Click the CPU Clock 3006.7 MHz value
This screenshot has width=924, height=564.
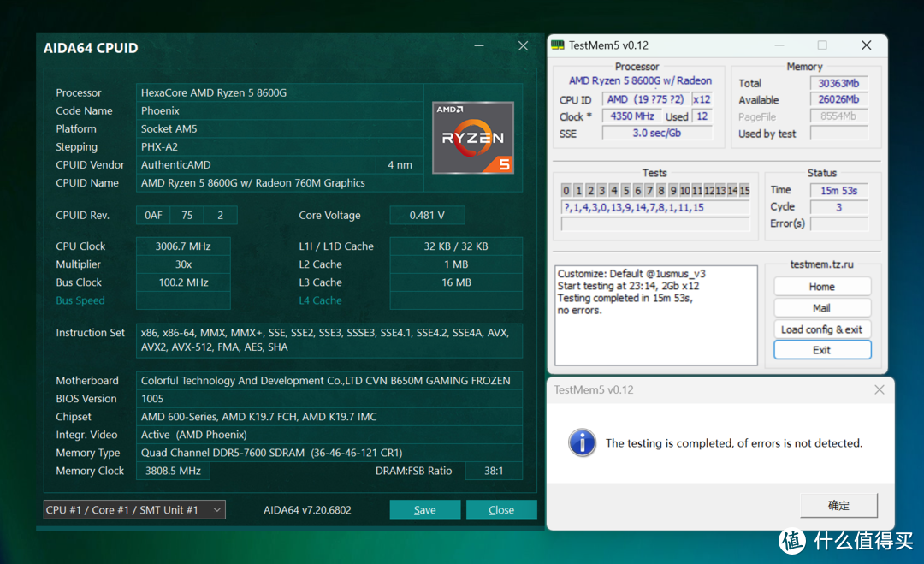coord(183,246)
